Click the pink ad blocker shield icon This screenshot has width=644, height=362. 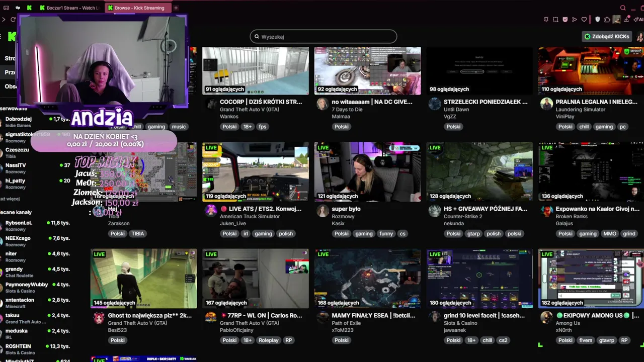point(565,20)
